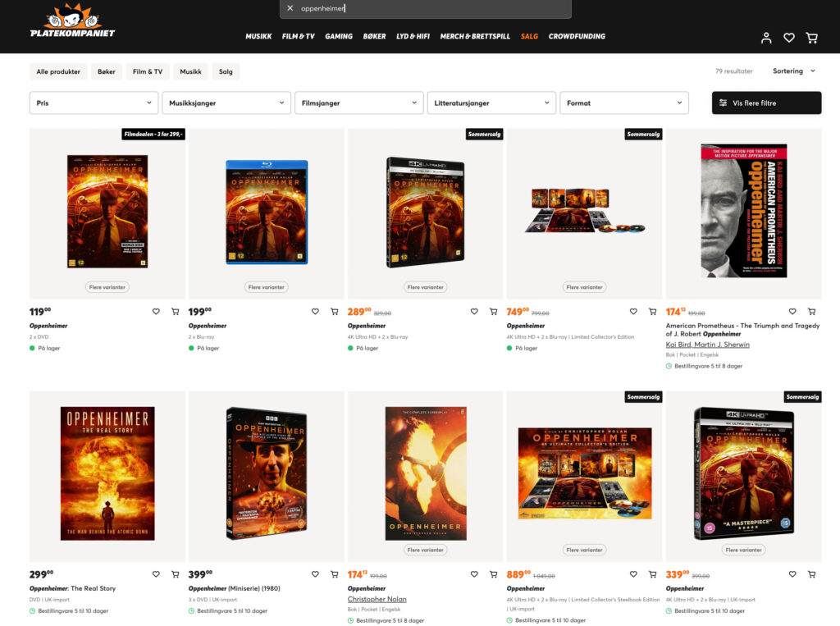Open the American Prometheus book cover
The width and height of the screenshot is (840, 626).
(743, 211)
